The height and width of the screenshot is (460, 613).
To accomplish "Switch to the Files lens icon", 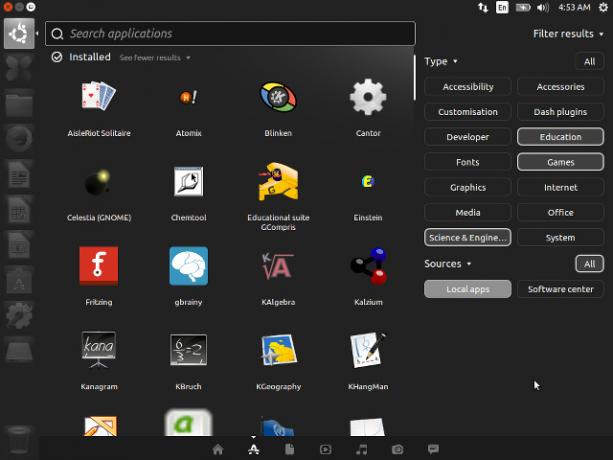I will (x=289, y=449).
